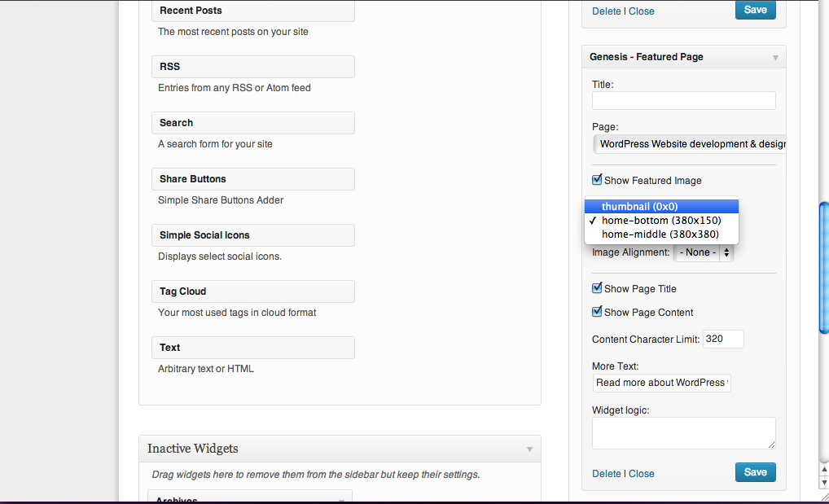Disable the Show Page Content option

(598, 312)
